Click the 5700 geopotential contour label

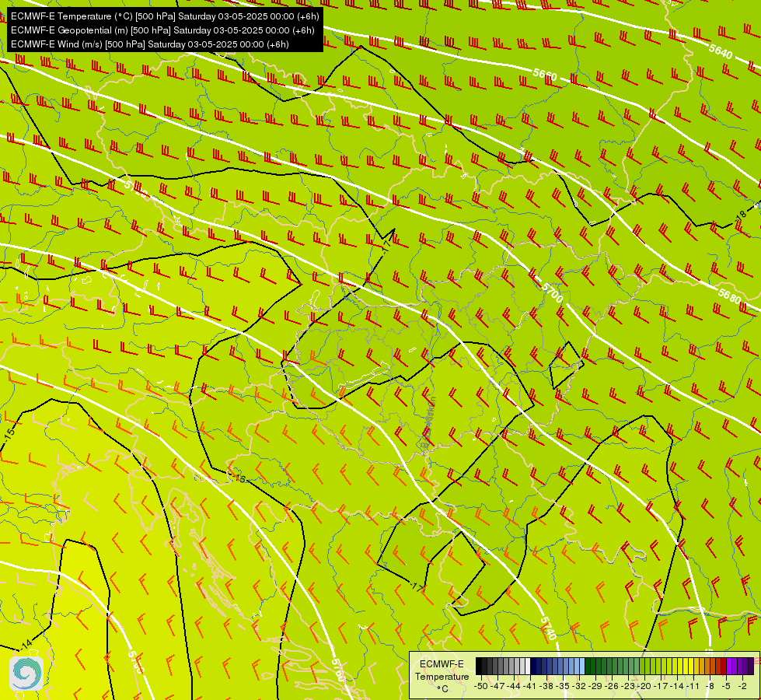pyautogui.click(x=552, y=292)
